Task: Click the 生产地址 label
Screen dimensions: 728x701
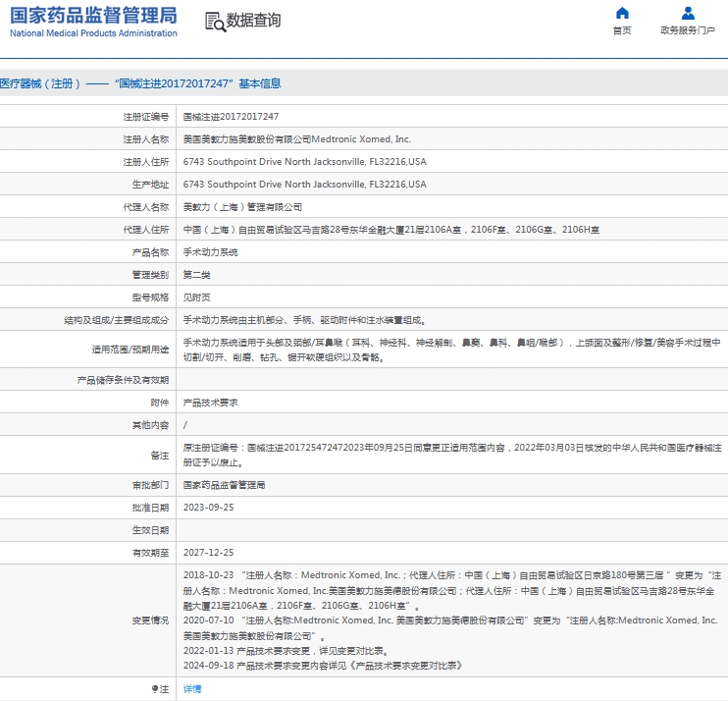Action: pos(150,185)
